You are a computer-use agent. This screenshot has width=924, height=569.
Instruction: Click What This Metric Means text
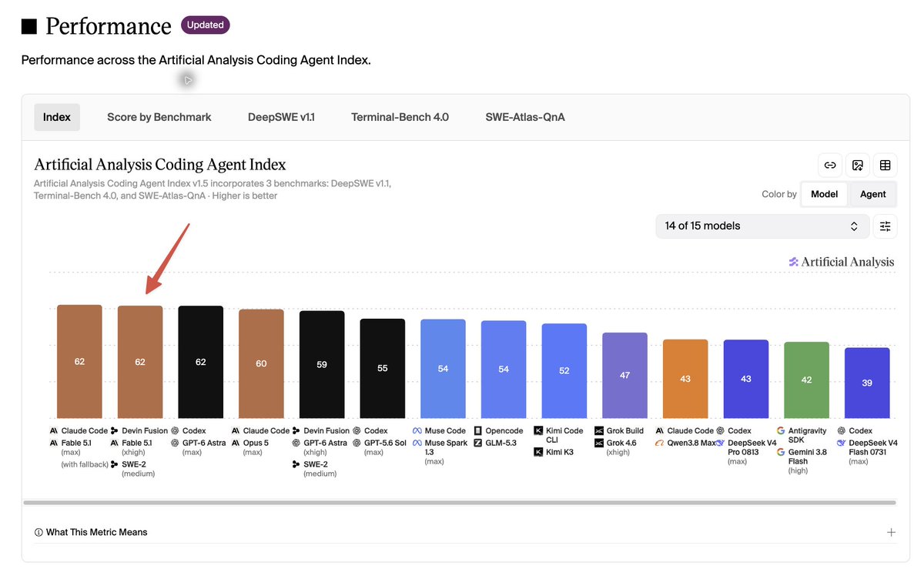point(96,532)
